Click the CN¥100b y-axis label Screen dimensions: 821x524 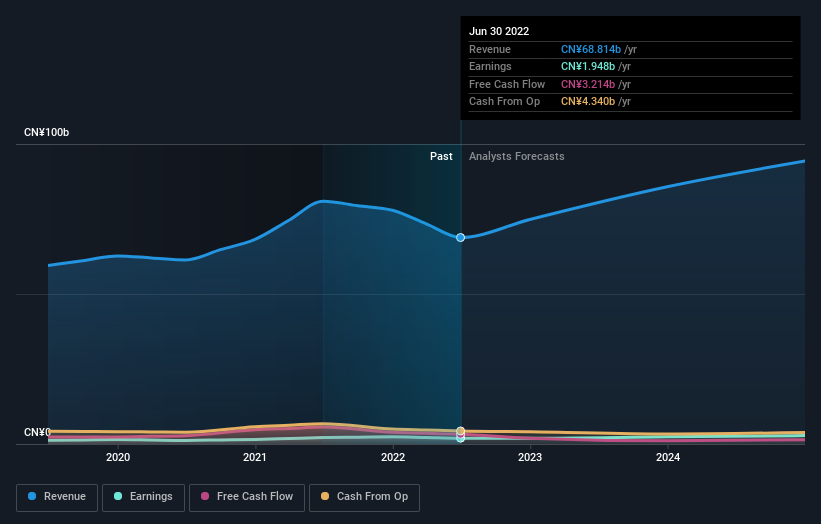[x=47, y=132]
